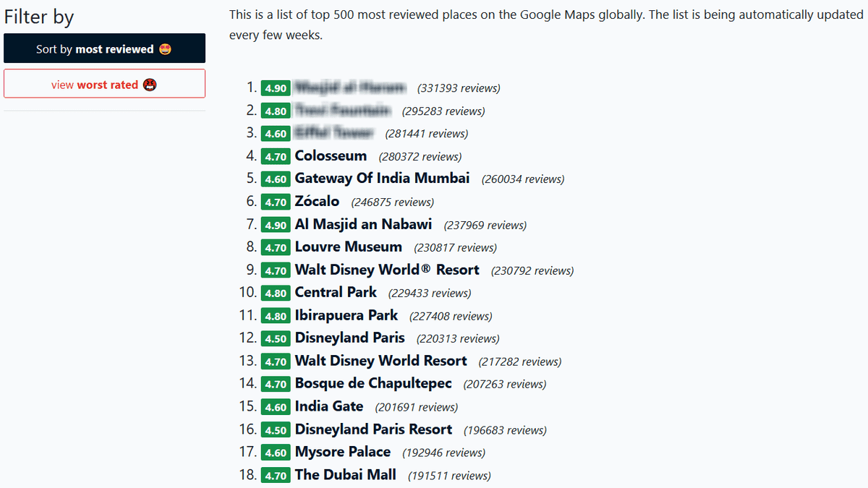Open the blurred third-ranked place link
This screenshot has width=868, height=488.
(x=334, y=133)
